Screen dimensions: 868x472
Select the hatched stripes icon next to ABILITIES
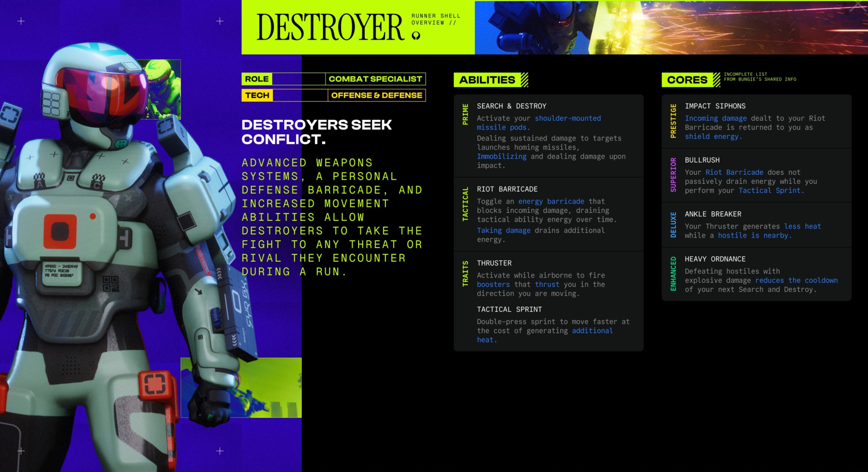click(x=523, y=79)
